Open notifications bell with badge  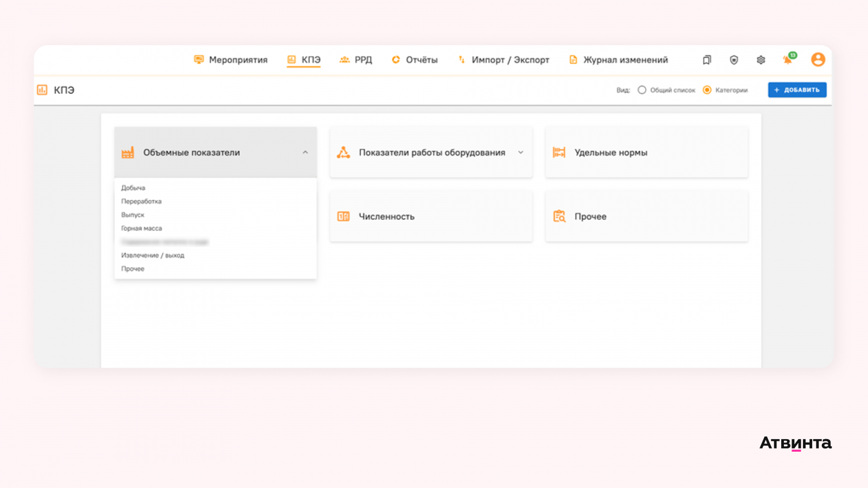point(789,59)
